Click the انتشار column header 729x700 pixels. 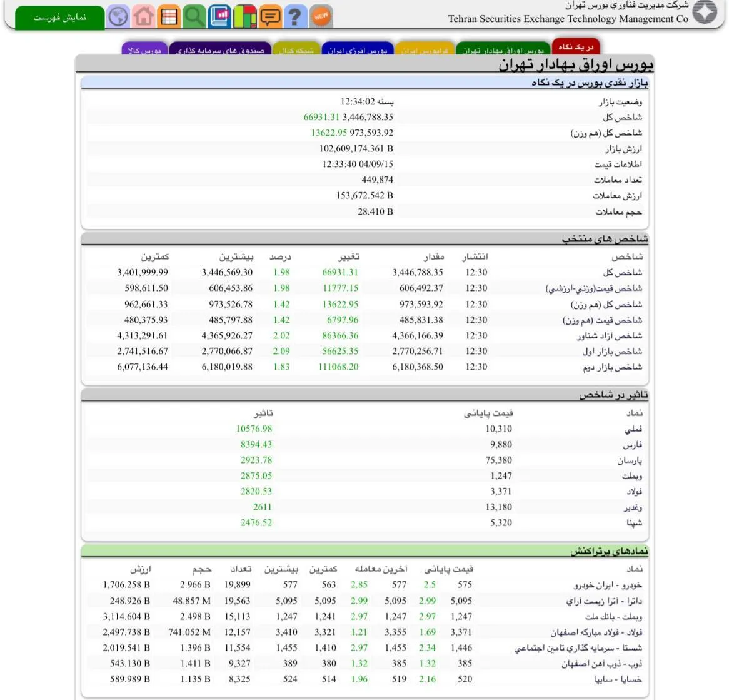tap(475, 256)
